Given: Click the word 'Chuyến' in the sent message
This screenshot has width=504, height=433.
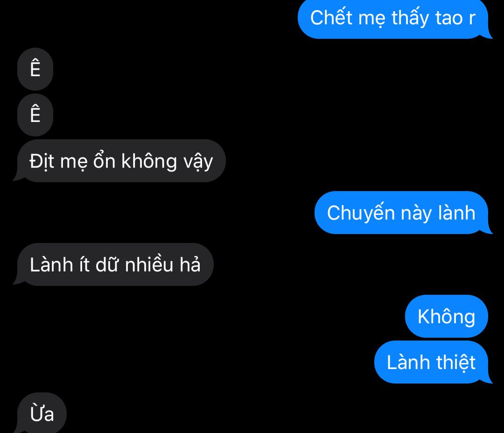Looking at the screenshot, I should tap(356, 213).
